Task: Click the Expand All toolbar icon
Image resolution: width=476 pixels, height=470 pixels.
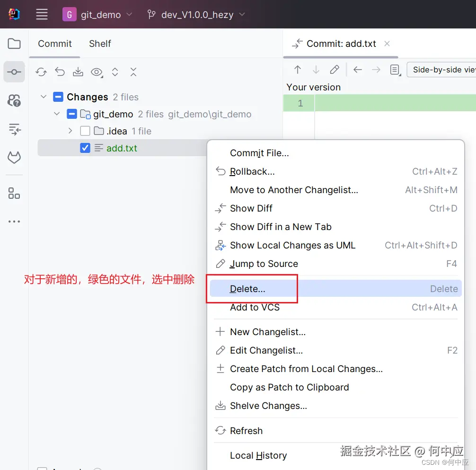Action: 115,72
